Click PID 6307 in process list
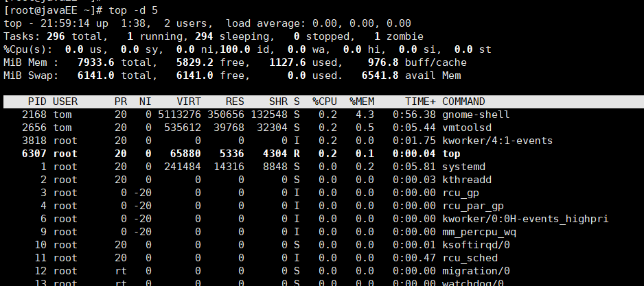Screen dimensions: 644x286 [34, 154]
